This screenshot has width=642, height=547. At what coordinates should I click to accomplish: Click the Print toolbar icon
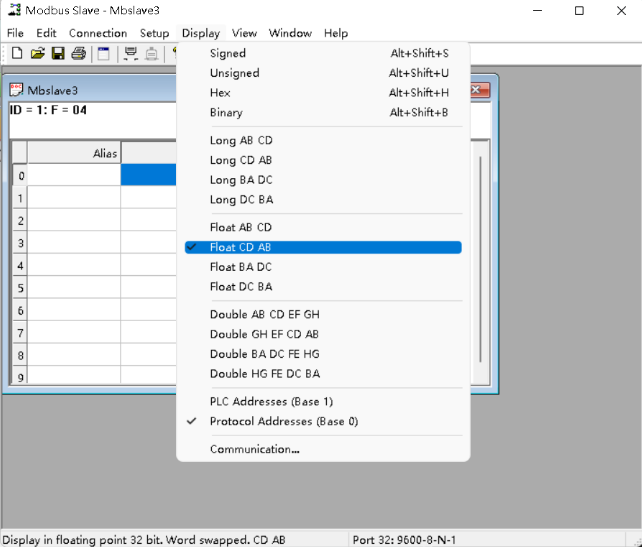tap(79, 54)
